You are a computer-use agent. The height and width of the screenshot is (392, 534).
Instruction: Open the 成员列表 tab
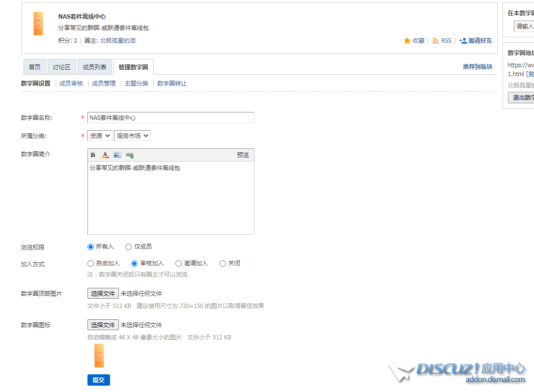point(94,67)
